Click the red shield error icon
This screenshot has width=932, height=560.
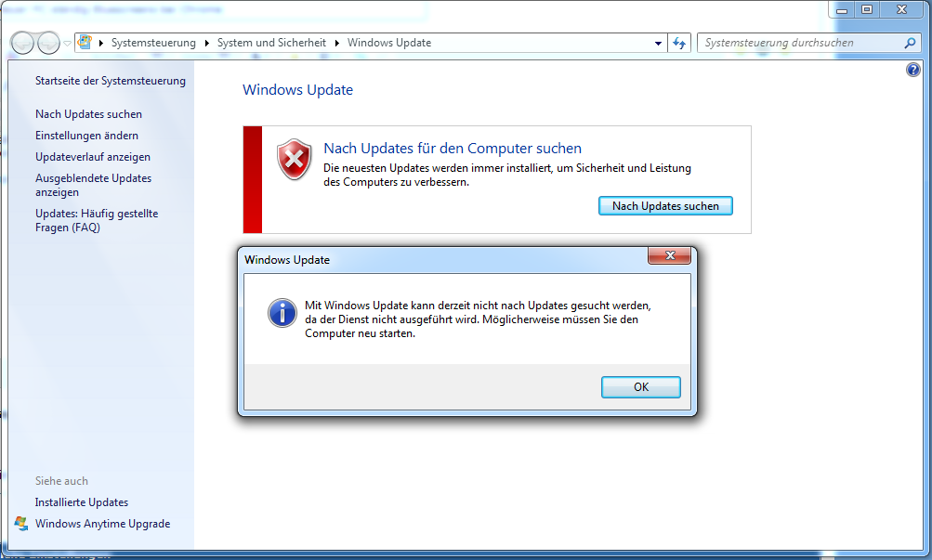(295, 159)
